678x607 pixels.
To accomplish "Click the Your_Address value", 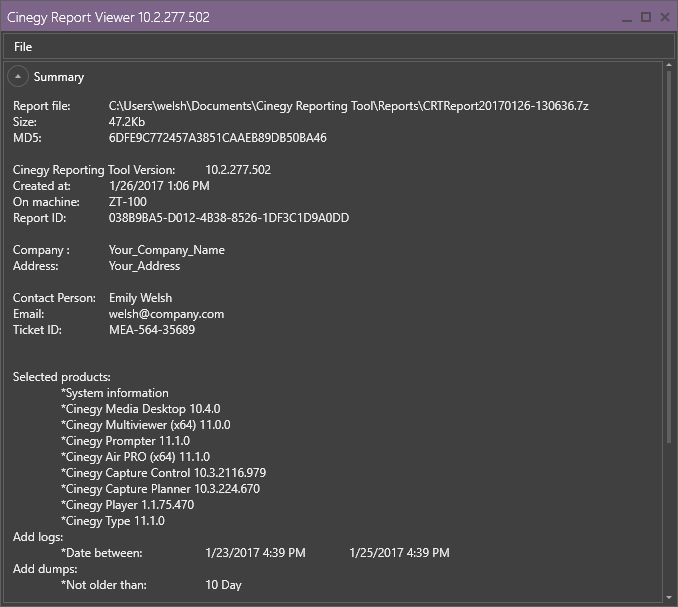I will click(144, 266).
